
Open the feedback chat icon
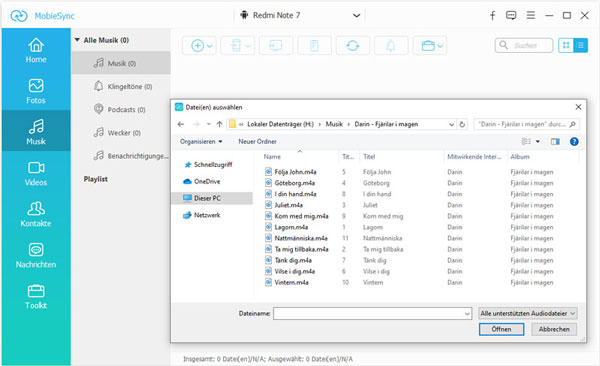(x=511, y=15)
